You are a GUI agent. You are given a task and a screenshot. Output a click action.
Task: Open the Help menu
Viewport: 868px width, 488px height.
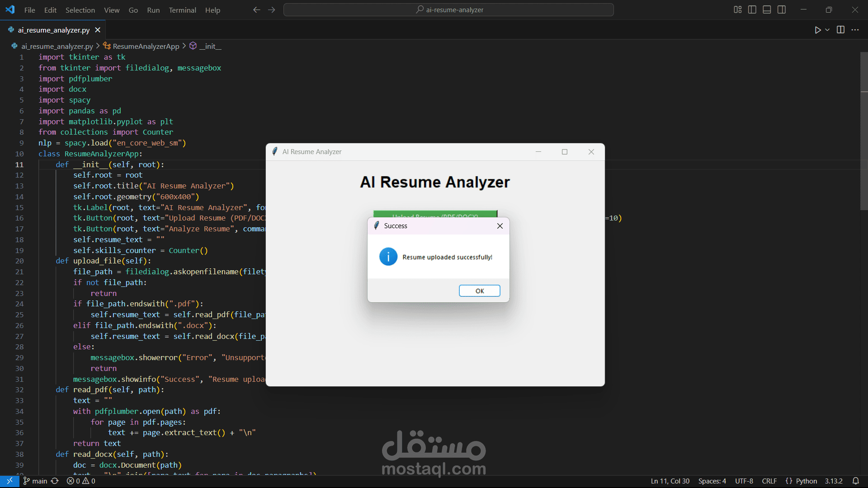[x=212, y=10]
